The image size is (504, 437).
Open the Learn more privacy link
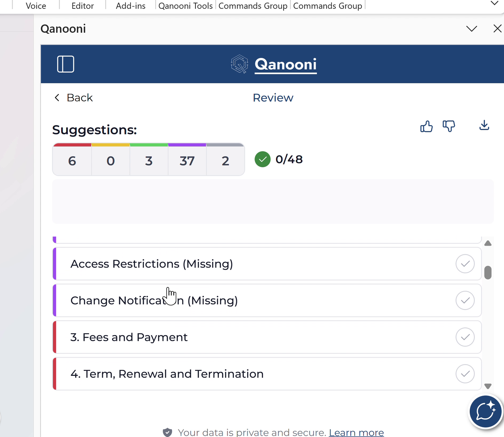356,432
